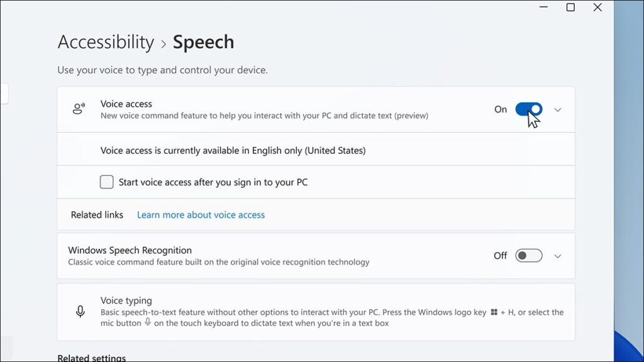This screenshot has height=362, width=644.
Task: Click the Voice typing microphone icon
Action: pyautogui.click(x=80, y=312)
